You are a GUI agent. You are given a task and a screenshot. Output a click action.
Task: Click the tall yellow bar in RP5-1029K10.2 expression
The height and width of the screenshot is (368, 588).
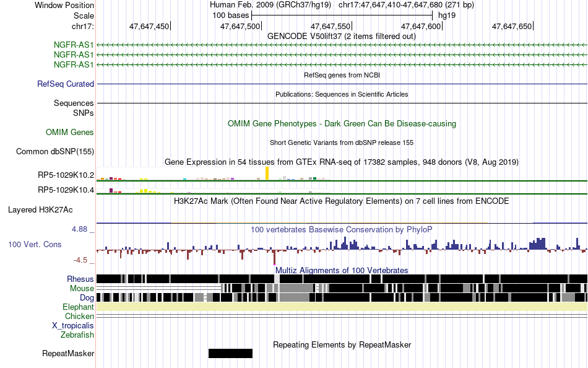pyautogui.click(x=267, y=173)
